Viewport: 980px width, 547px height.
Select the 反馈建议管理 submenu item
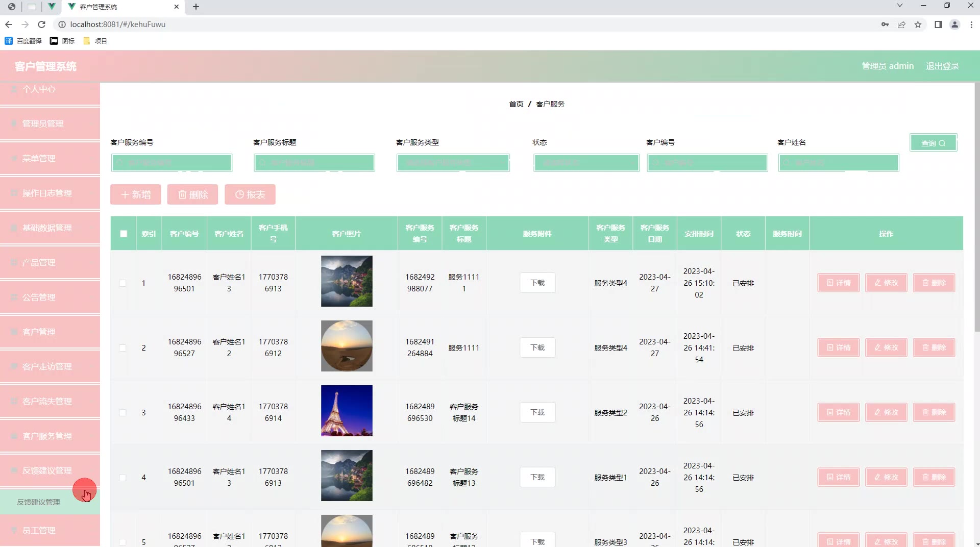pyautogui.click(x=39, y=502)
